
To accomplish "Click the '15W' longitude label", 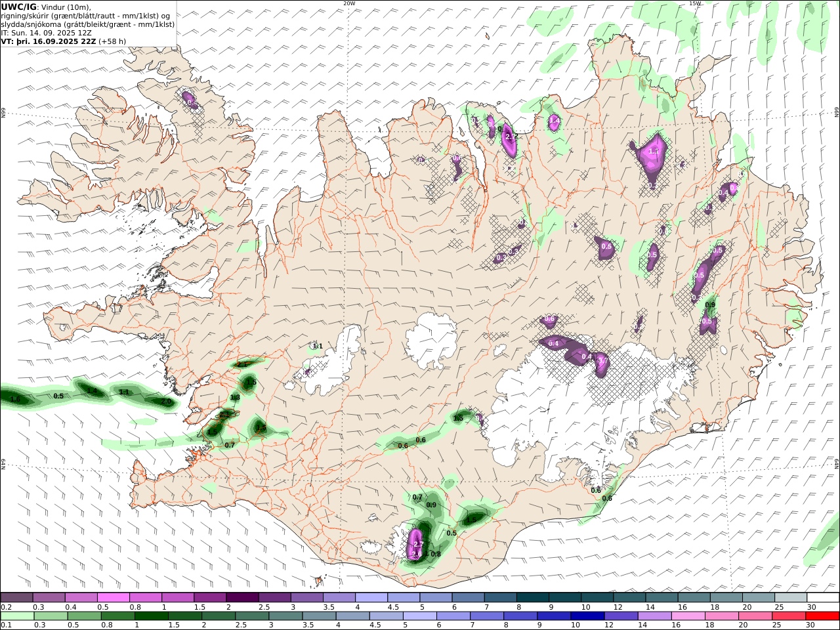I will pos(696,3).
